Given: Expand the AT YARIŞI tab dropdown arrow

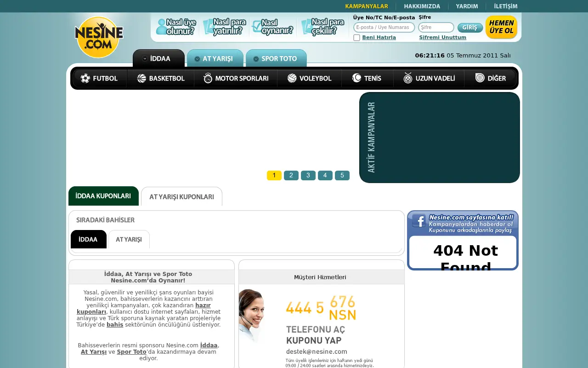Looking at the screenshot, I should [x=197, y=59].
